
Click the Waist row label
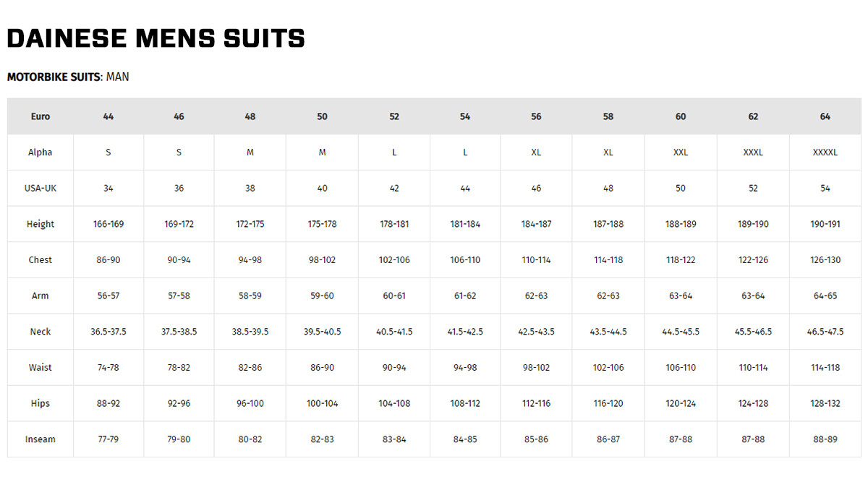click(41, 368)
